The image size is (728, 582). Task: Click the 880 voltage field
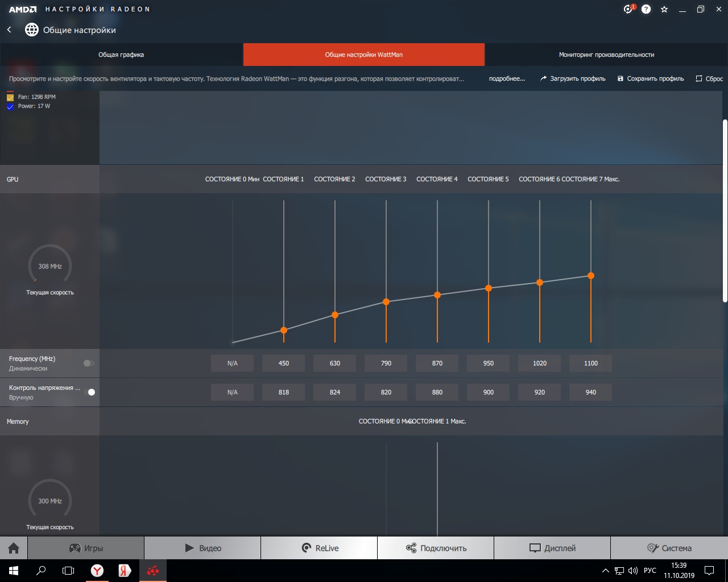(x=437, y=392)
